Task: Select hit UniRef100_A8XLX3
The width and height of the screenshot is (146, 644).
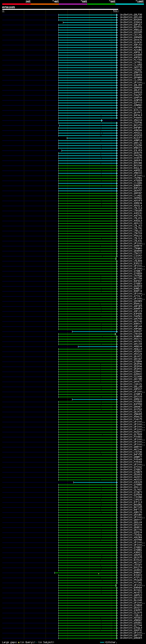Action: (x=131, y=223)
